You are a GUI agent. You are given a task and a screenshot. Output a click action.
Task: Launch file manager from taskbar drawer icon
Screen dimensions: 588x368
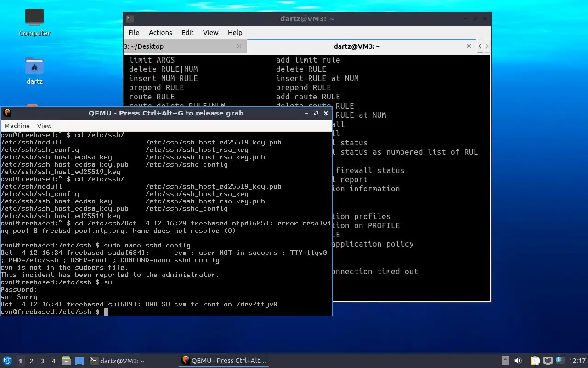(66, 361)
